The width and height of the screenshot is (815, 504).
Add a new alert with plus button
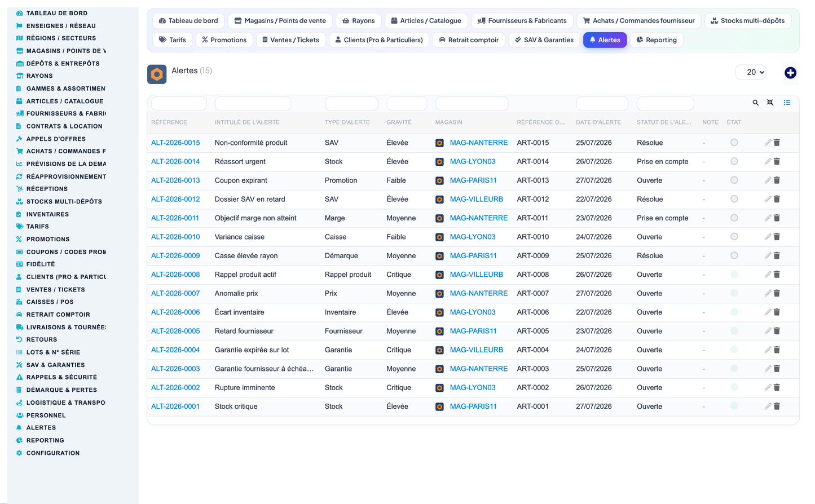click(x=790, y=73)
